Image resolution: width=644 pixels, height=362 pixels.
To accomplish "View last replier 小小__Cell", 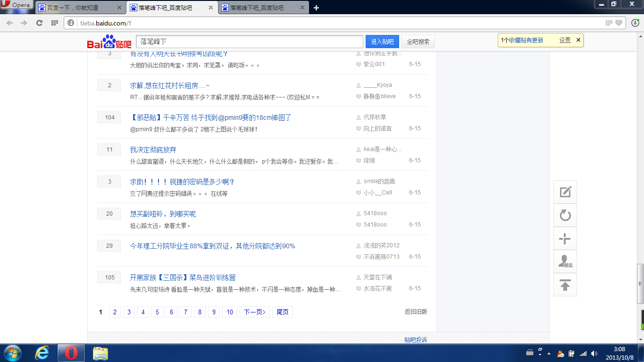I will [x=377, y=193].
